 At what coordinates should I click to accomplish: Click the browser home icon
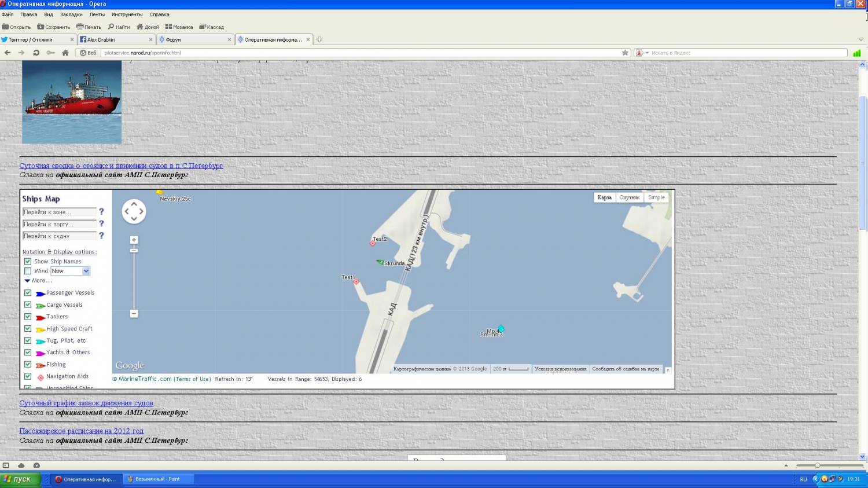65,53
